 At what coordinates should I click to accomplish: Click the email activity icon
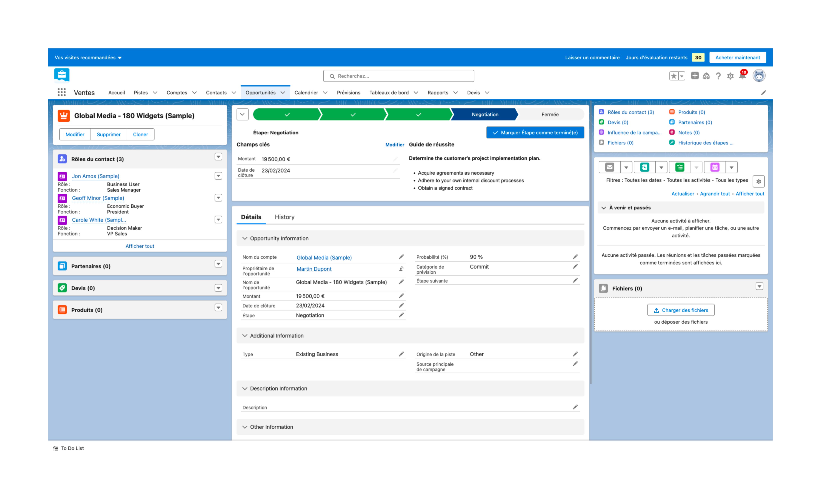(x=609, y=167)
